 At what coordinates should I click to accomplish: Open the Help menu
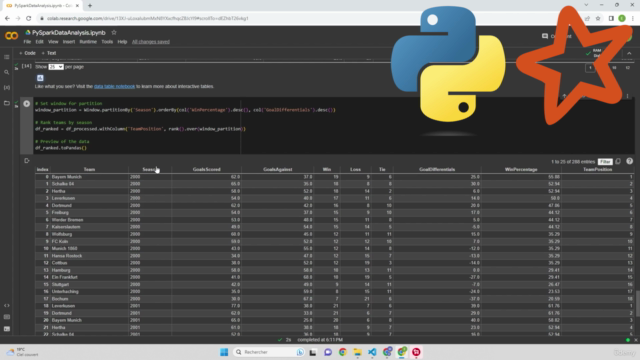122,42
